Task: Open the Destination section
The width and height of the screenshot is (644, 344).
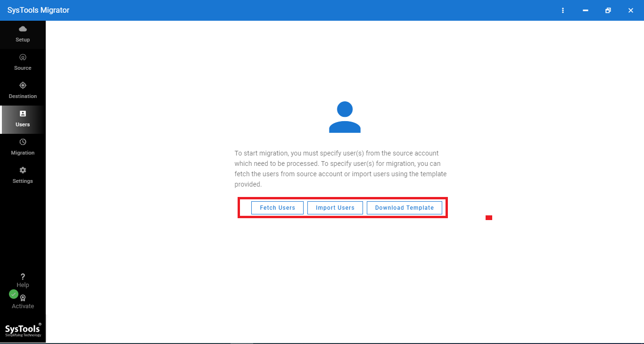Action: (x=23, y=91)
